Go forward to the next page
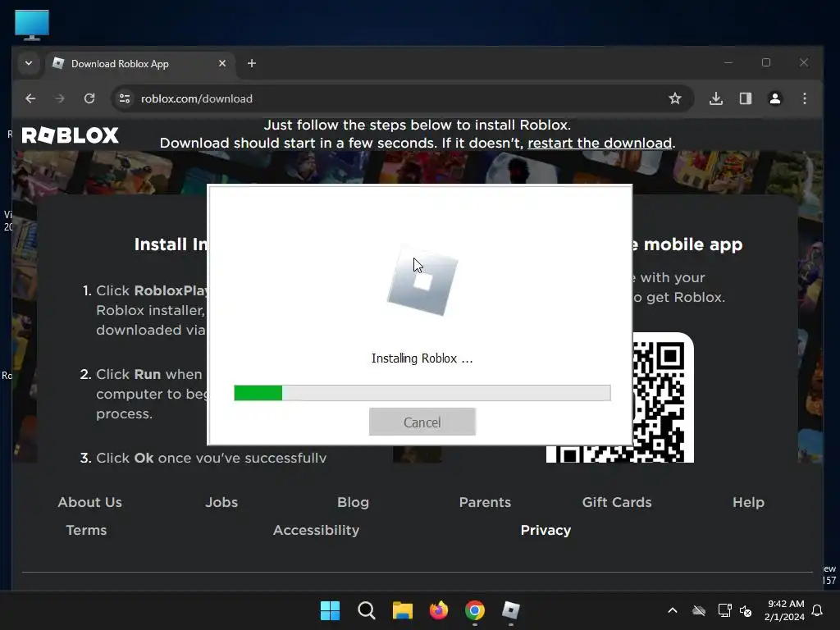Viewport: 840px width, 630px height. point(60,98)
